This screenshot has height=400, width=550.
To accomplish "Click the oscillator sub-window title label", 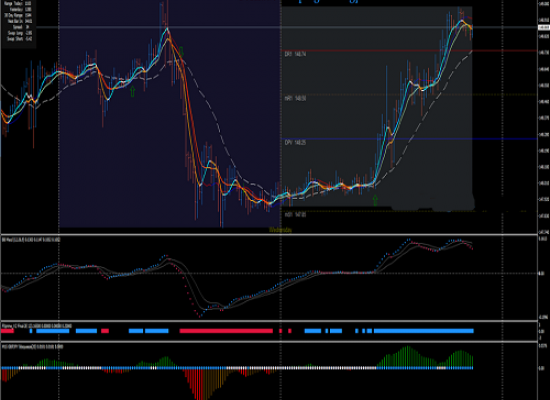I will tap(31, 240).
